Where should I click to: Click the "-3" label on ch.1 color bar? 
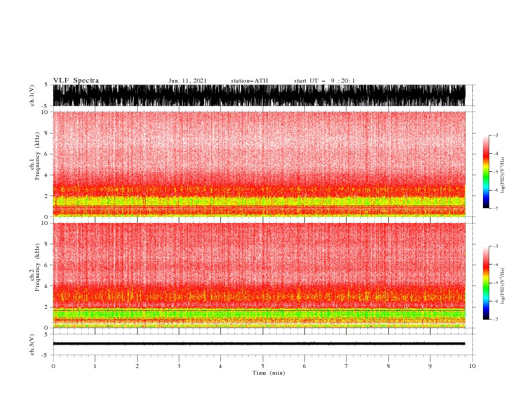click(x=495, y=135)
